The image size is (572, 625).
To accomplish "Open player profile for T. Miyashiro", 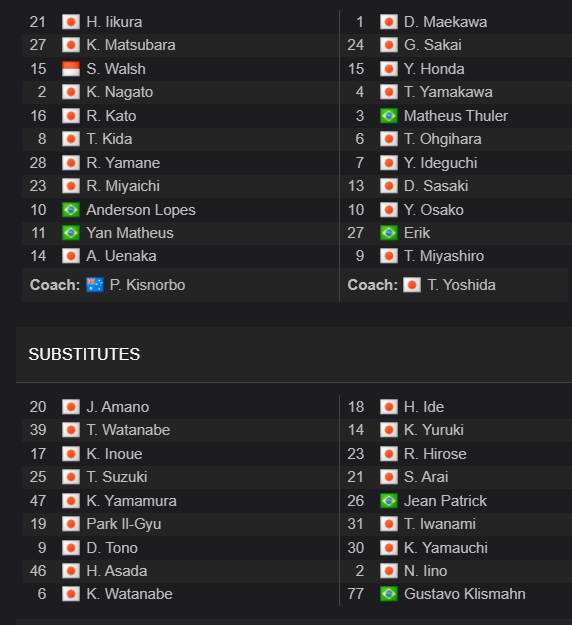I will click(444, 256).
